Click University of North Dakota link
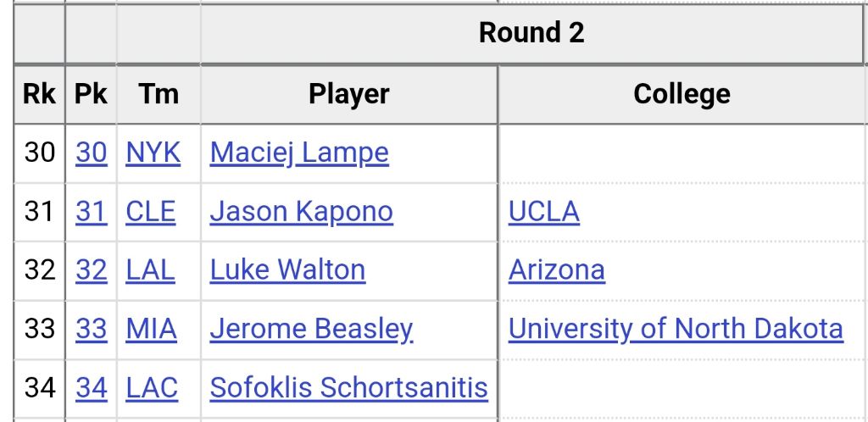This screenshot has height=422, width=868. pos(676,328)
